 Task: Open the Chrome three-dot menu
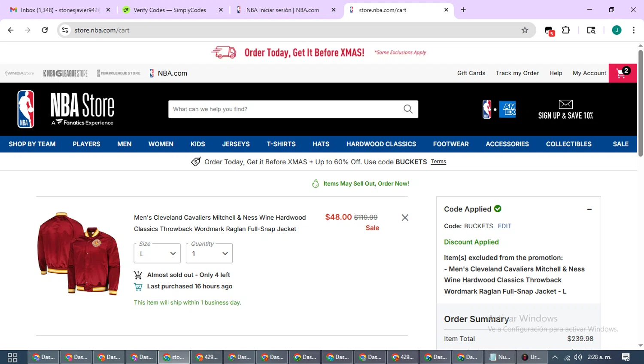[x=634, y=30]
